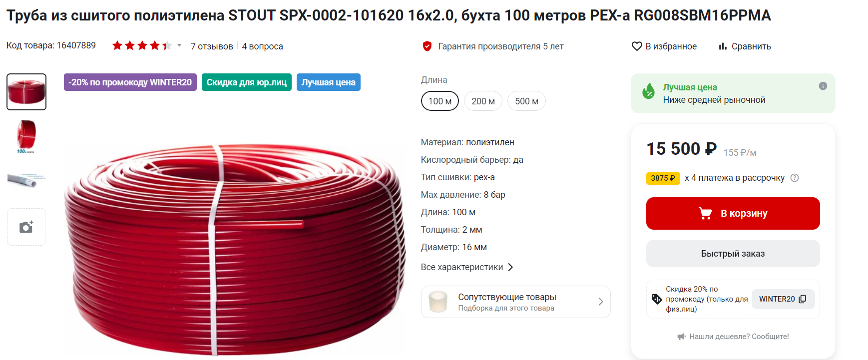Open Сопутствующие товары selection
The height and width of the screenshot is (360, 868).
[516, 302]
